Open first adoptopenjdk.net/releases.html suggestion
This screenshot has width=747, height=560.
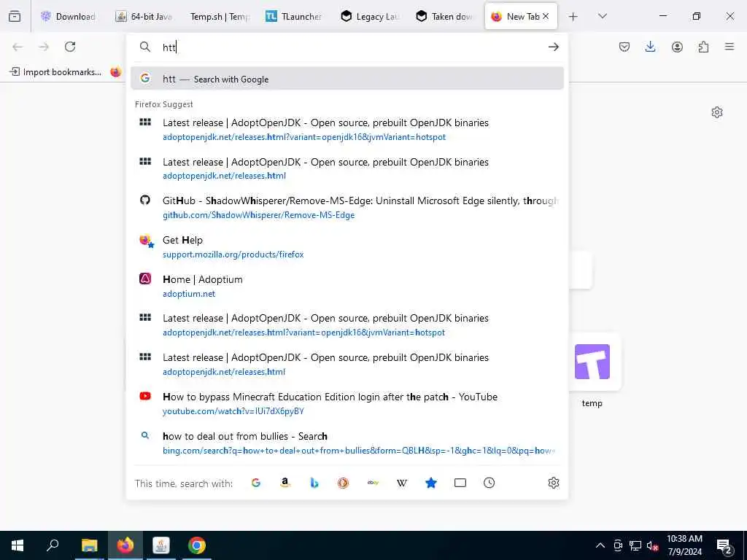coord(347,168)
